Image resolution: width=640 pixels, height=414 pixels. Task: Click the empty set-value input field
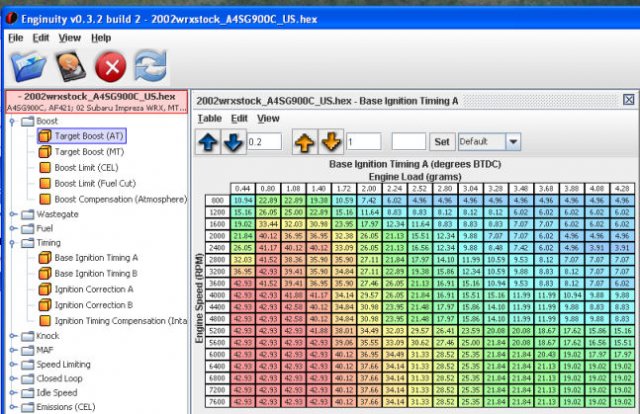tap(409, 142)
